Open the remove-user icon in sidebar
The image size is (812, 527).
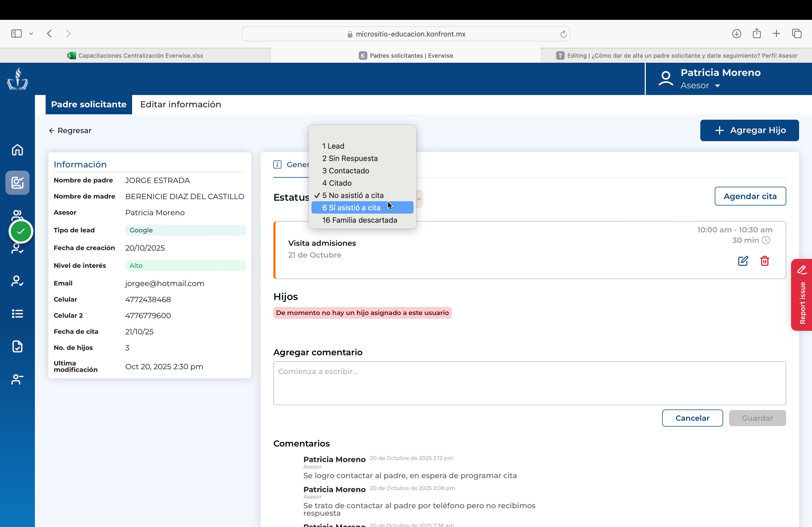(x=17, y=379)
